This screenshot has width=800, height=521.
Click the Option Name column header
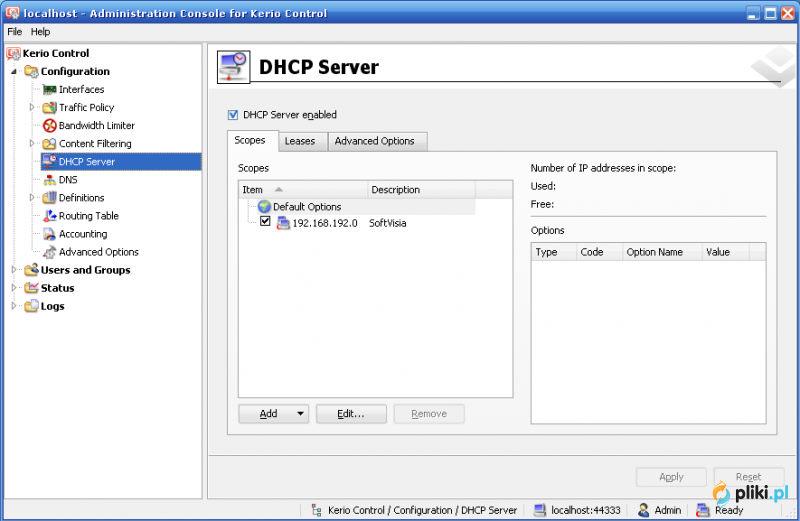point(662,252)
